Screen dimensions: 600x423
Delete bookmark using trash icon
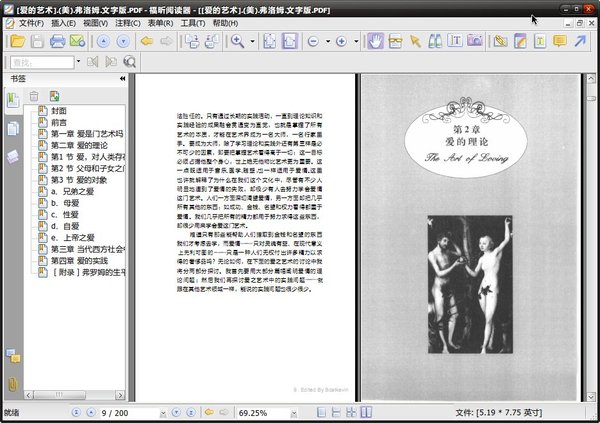click(34, 96)
